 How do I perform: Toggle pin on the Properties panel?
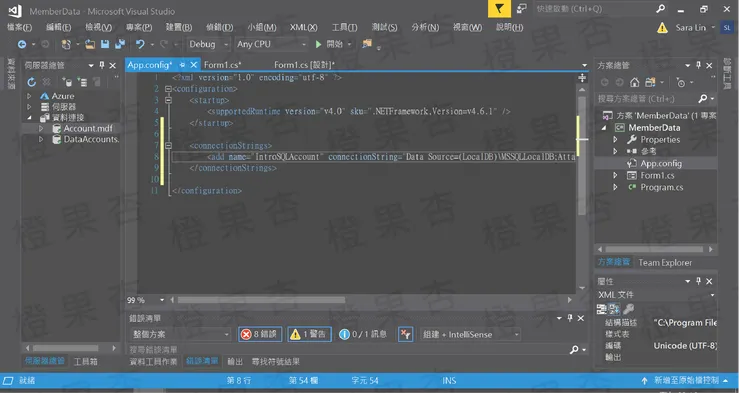[698, 281]
